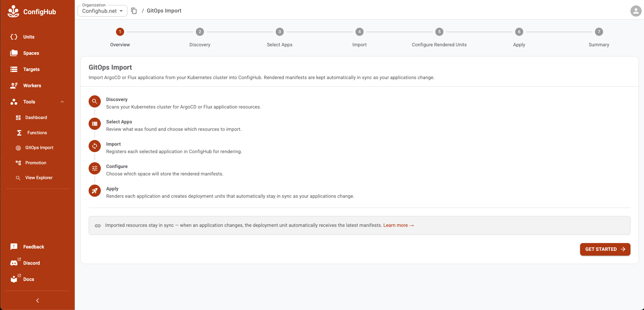
Task: Click the ConfigHub logo icon
Action: click(14, 11)
